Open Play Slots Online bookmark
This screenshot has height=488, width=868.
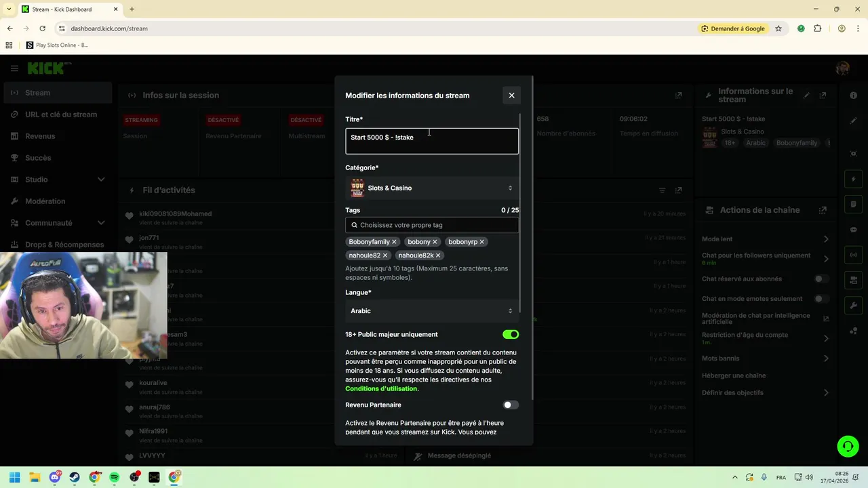point(57,45)
